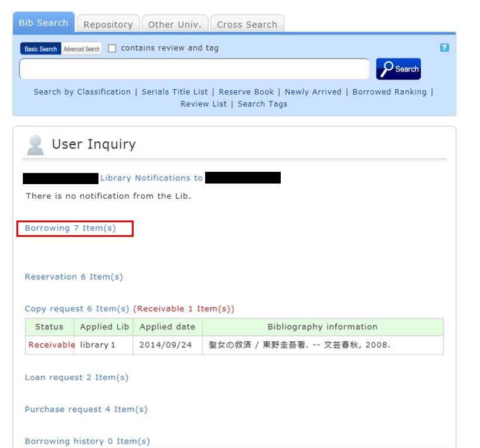This screenshot has height=448, width=480.
Task: Open the Borrowed Ranking link
Action: [389, 92]
